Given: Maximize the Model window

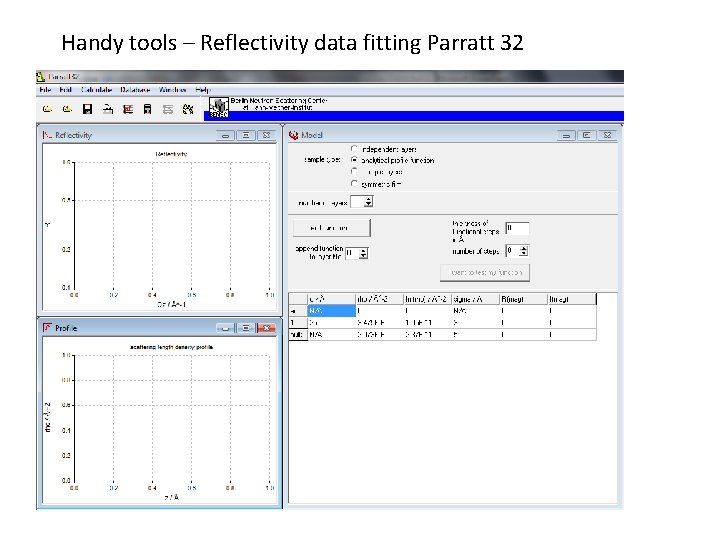Looking at the screenshot, I should pos(586,135).
